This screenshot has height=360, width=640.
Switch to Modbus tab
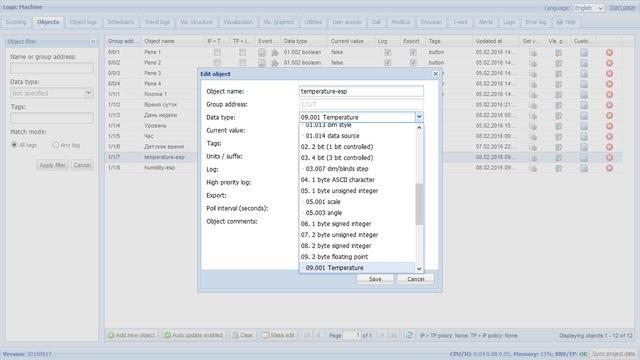pos(401,22)
